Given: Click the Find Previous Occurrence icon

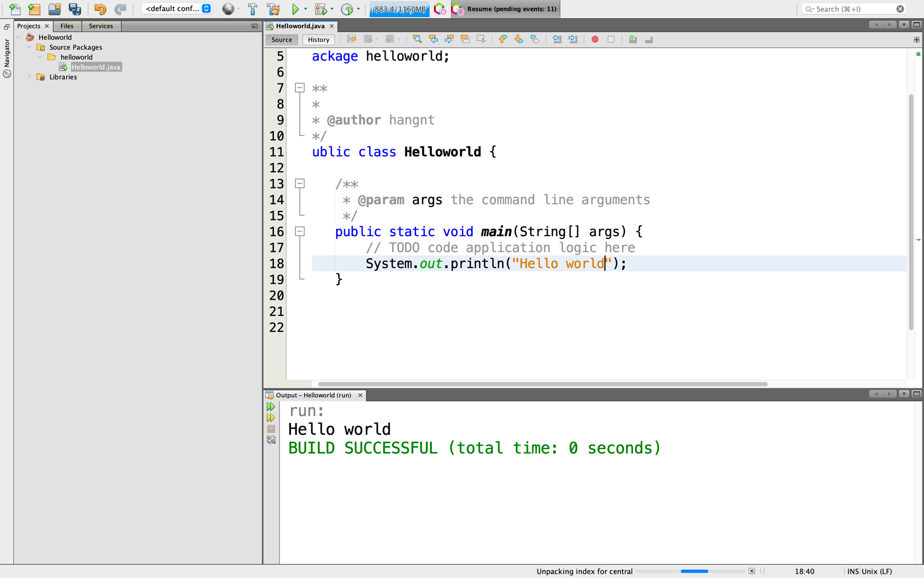Looking at the screenshot, I should [433, 39].
